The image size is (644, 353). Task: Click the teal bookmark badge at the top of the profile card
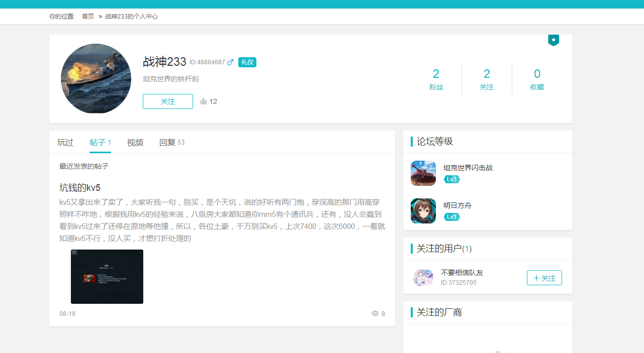(554, 40)
